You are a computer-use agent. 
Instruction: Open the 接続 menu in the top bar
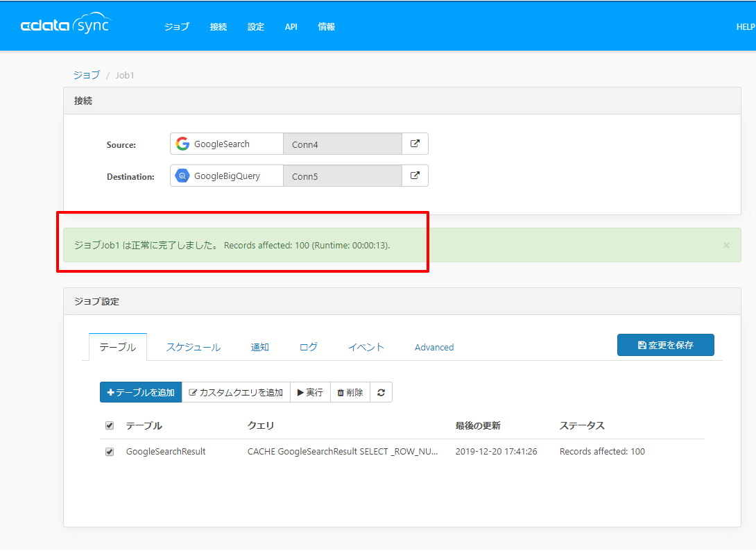coord(218,27)
